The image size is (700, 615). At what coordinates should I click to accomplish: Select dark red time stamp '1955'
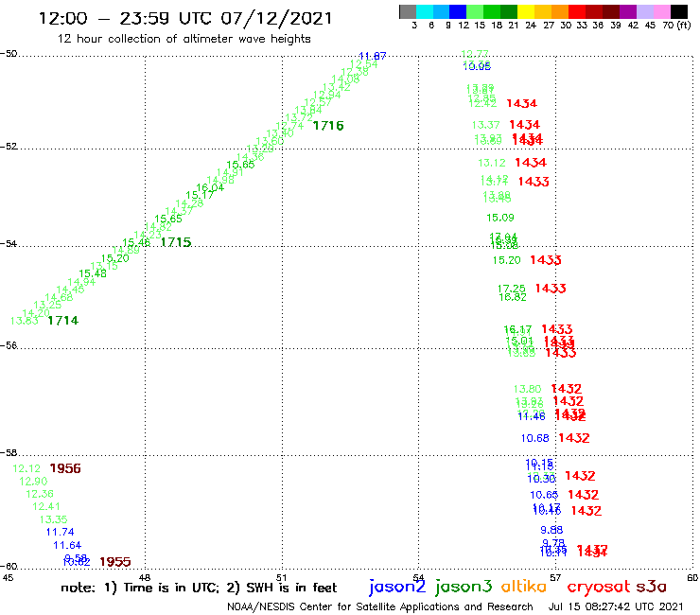point(115,561)
